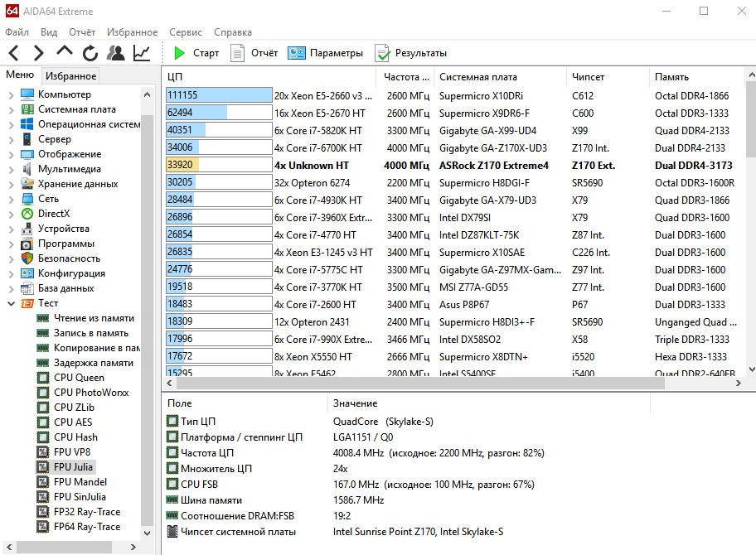
Task: Select the Конфигурация icon in the tree
Action: (27, 273)
